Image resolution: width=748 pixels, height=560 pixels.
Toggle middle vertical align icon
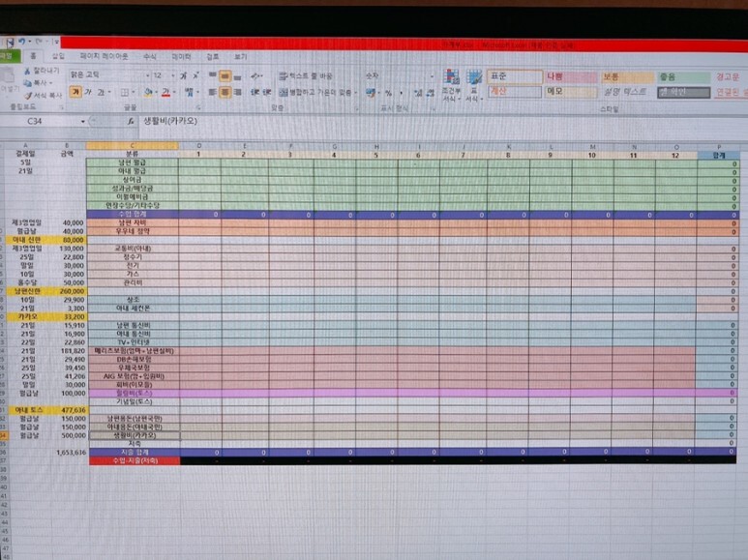coord(224,75)
